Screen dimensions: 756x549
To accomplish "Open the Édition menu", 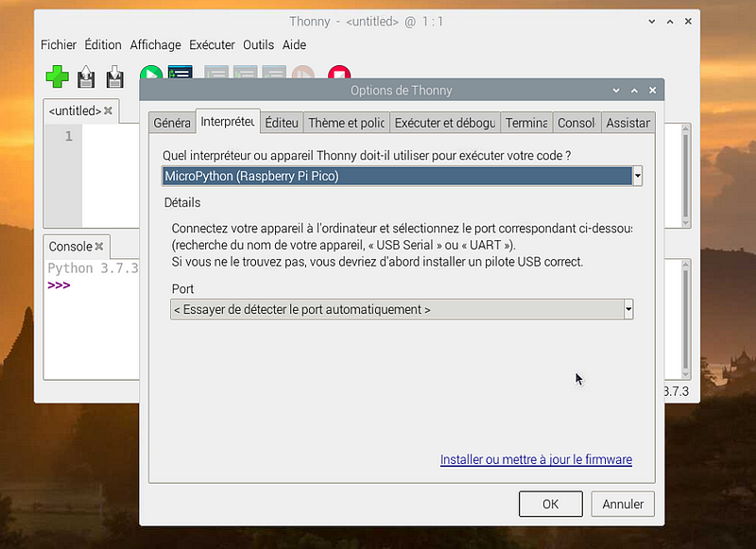I will [x=103, y=44].
